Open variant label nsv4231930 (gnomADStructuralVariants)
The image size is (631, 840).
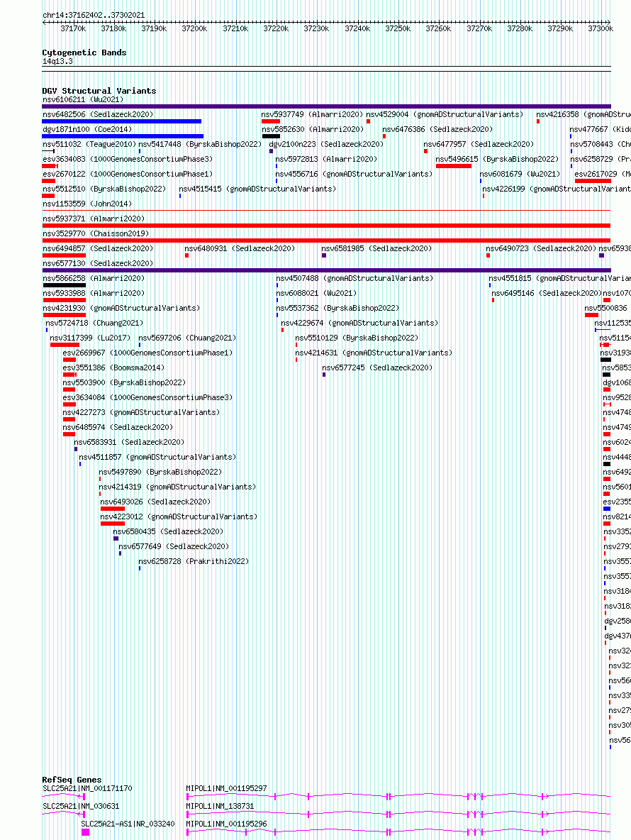pyautogui.click(x=121, y=309)
